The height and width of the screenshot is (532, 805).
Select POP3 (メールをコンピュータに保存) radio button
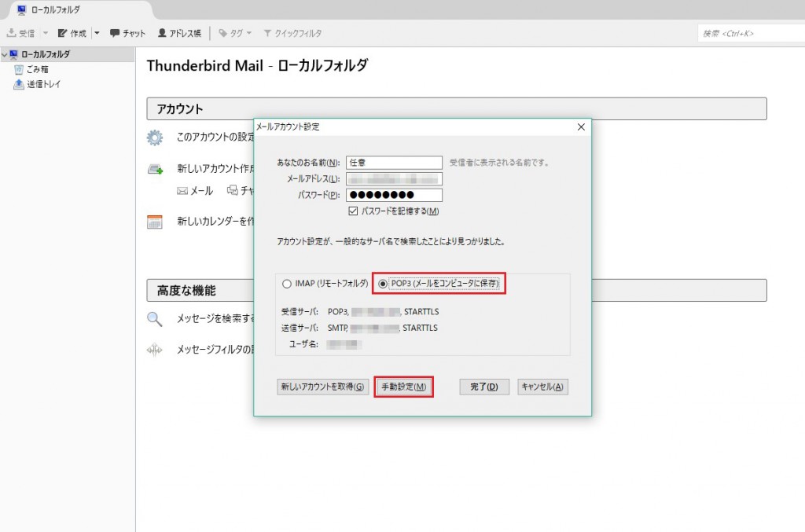tap(383, 284)
